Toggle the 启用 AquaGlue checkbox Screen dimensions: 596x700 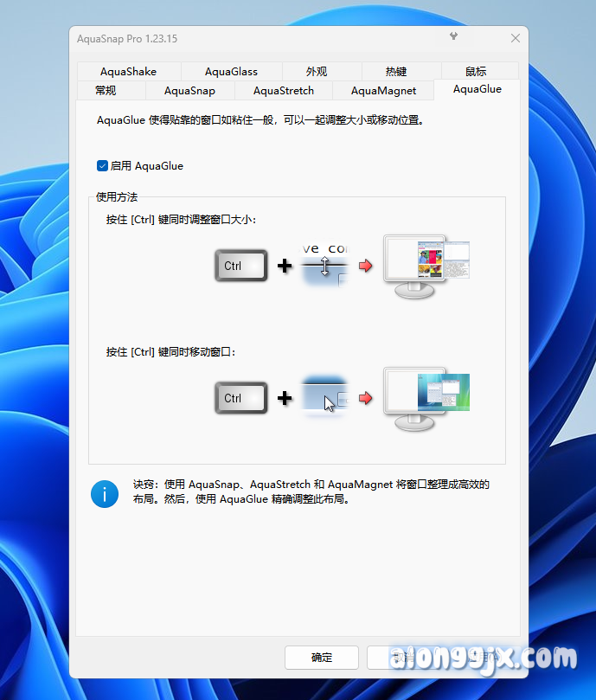click(103, 165)
